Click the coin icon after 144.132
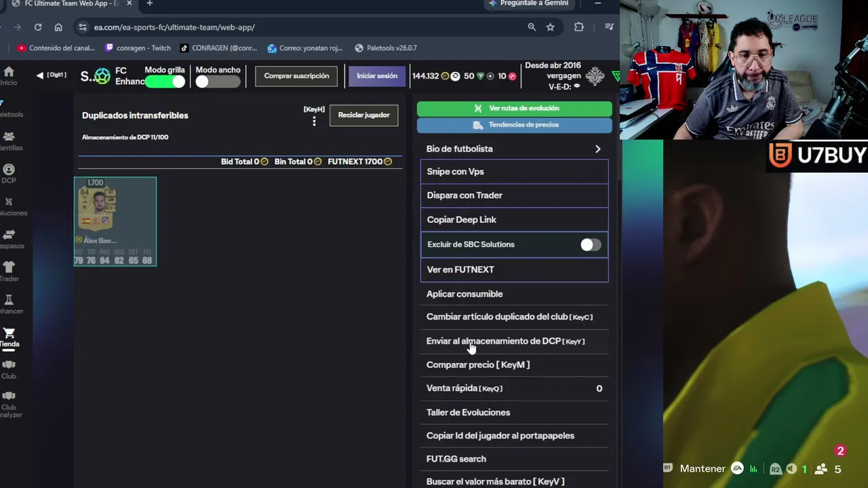The image size is (868, 488). 445,76
